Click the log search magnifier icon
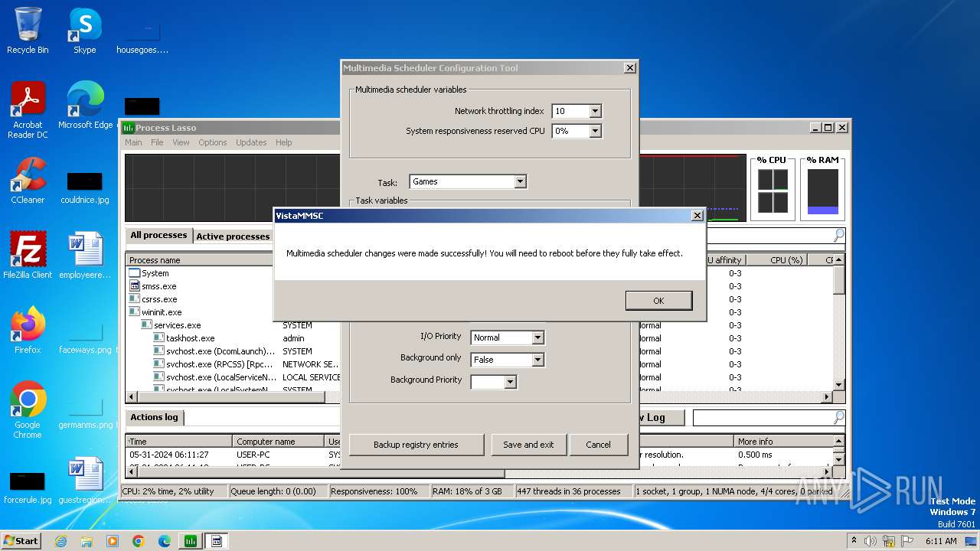Image resolution: width=980 pixels, height=551 pixels. click(x=839, y=418)
